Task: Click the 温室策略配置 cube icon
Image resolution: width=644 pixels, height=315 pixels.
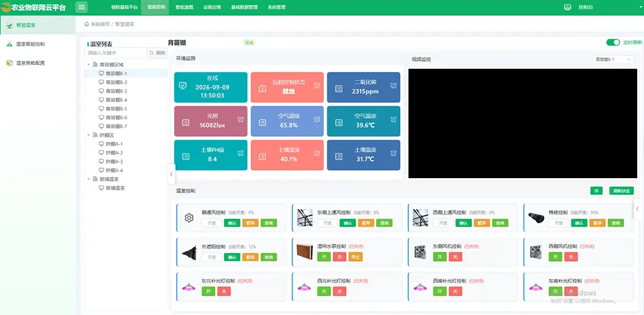Action: 9,63
